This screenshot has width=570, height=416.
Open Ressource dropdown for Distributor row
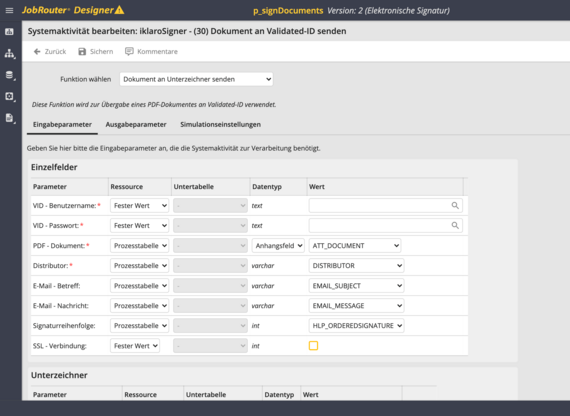(139, 266)
